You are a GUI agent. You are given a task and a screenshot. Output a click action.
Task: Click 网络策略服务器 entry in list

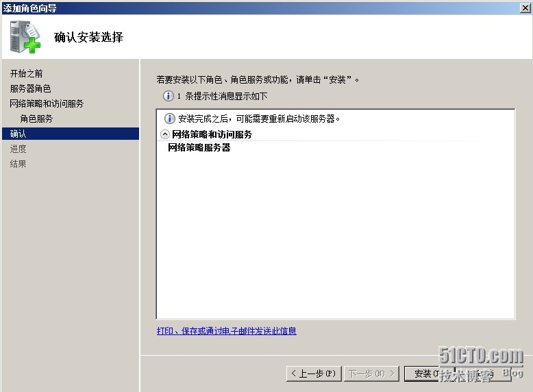[x=199, y=147]
